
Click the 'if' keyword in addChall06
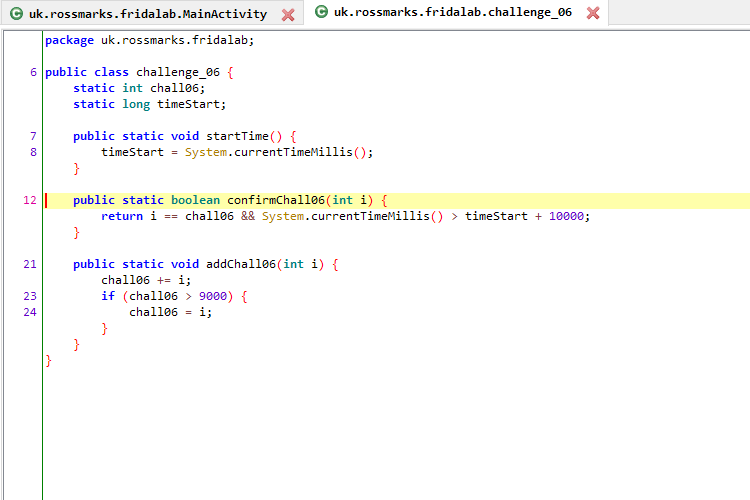click(x=108, y=296)
